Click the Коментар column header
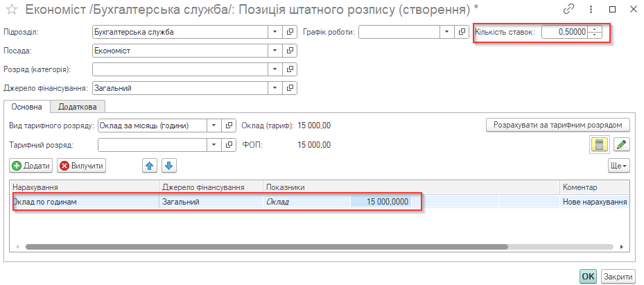The height and width of the screenshot is (285, 644). click(x=595, y=187)
